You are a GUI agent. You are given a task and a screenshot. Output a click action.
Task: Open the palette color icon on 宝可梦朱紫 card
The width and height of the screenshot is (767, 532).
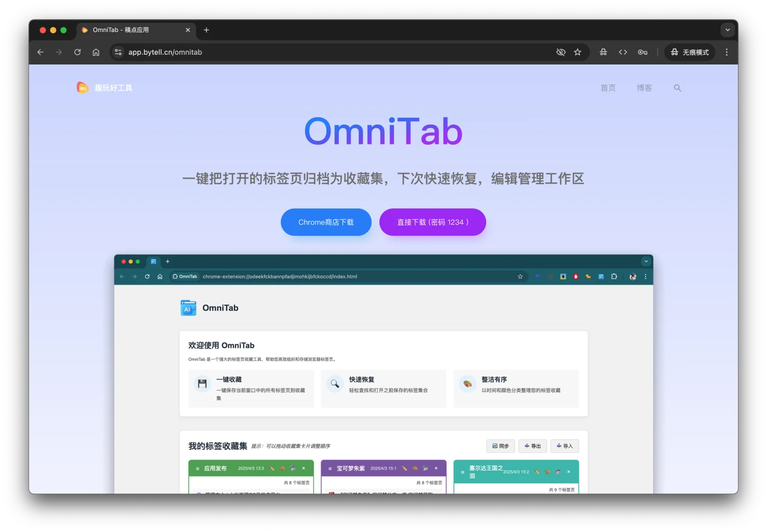(415, 468)
